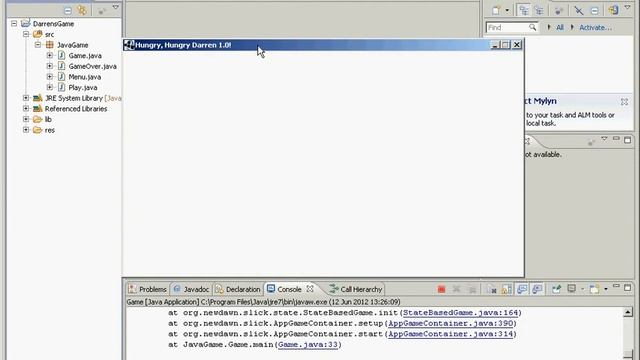Collapse All in Package Explorer toolbar
Image resolution: width=640 pixels, height=360 pixels.
[x=68, y=11]
